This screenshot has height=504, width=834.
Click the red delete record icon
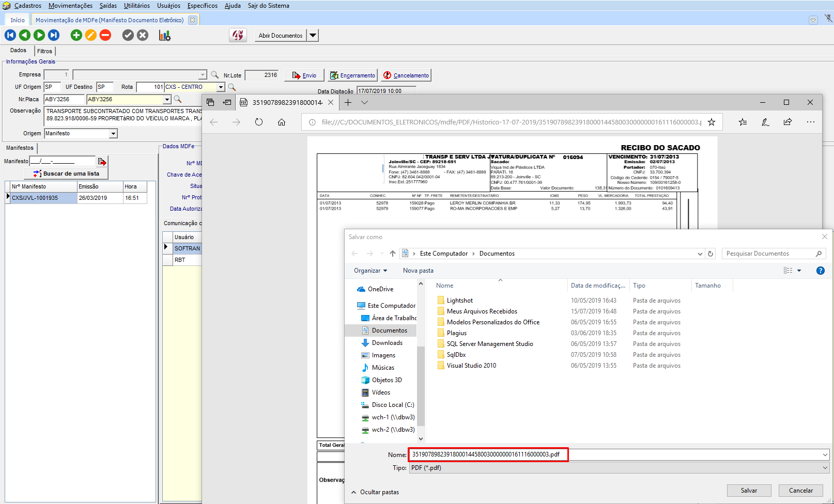tap(105, 35)
